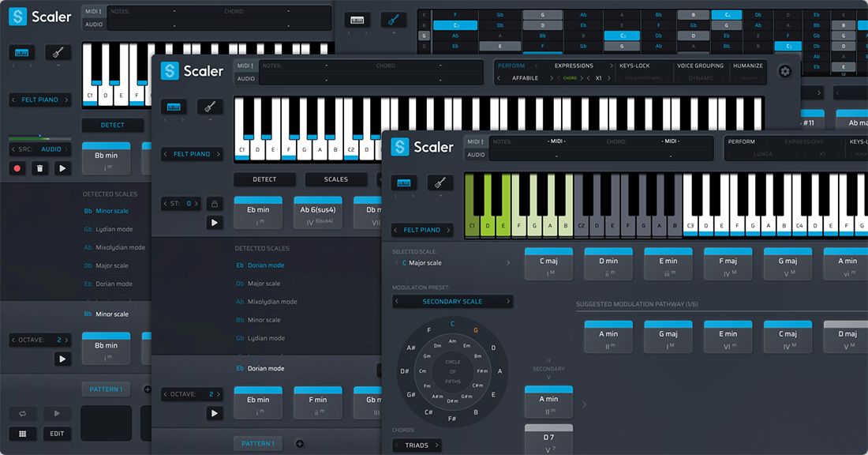Toggle HUMANIZE in the Eb Dorian window

(748, 66)
